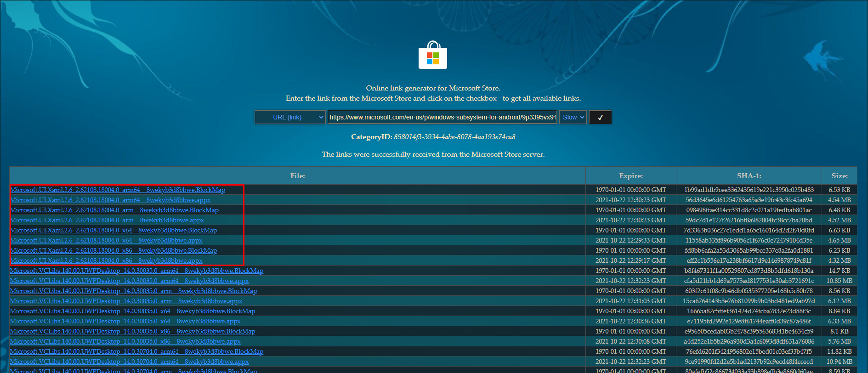Viewport: 868px width, 373px height.
Task: Select SHA-1 hash starting with e956505cedab
Action: click(x=749, y=331)
